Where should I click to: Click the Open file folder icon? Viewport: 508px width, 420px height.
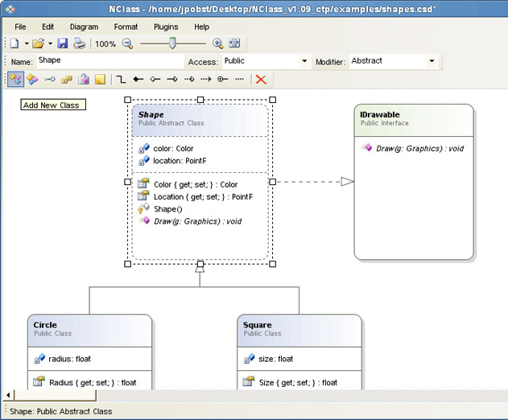38,43
